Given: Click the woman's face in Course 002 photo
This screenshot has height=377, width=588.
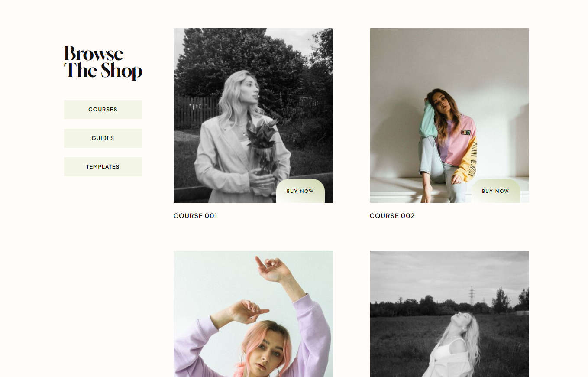Looking at the screenshot, I should coord(440,103).
